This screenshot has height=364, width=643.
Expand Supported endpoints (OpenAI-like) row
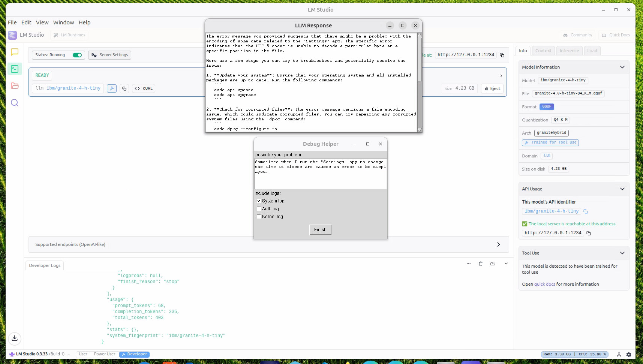tap(498, 244)
